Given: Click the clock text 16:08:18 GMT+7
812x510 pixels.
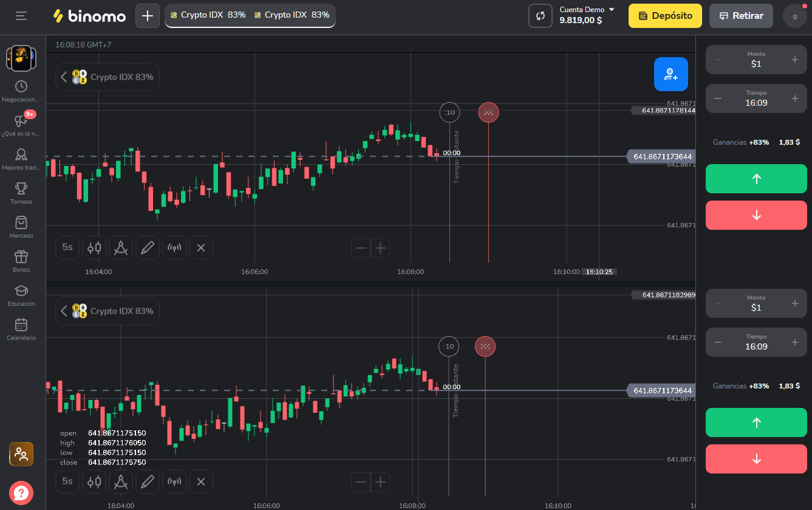Looking at the screenshot, I should pyautogui.click(x=83, y=45).
